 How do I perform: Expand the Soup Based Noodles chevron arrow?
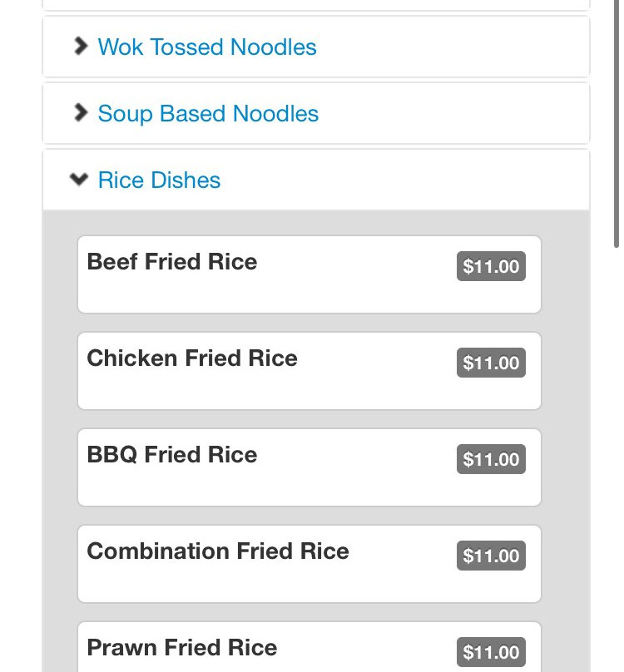[80, 113]
